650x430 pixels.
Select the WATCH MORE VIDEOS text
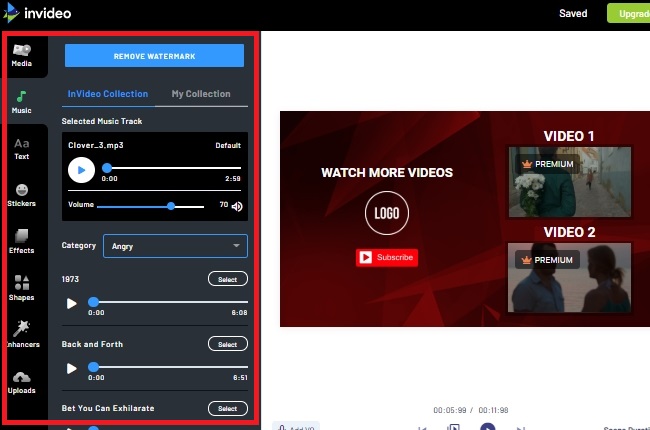point(387,172)
